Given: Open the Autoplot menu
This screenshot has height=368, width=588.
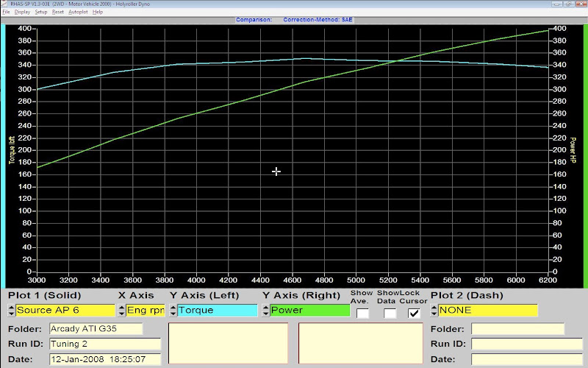Looking at the screenshot, I should (x=76, y=13).
